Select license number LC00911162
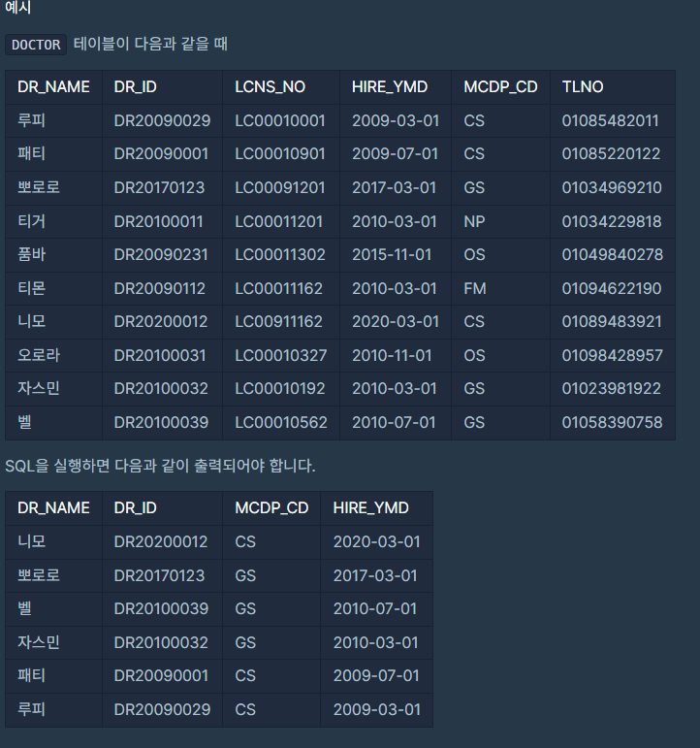Image resolution: width=700 pixels, height=748 pixels. 279,321
